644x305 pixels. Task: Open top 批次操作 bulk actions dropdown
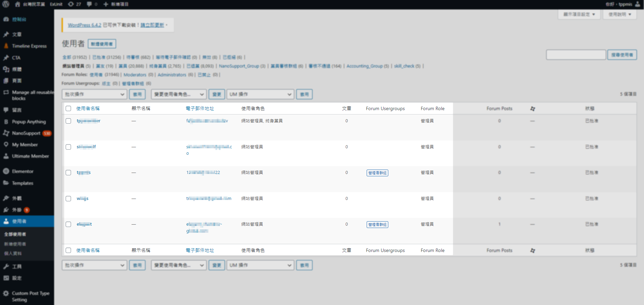(x=94, y=94)
